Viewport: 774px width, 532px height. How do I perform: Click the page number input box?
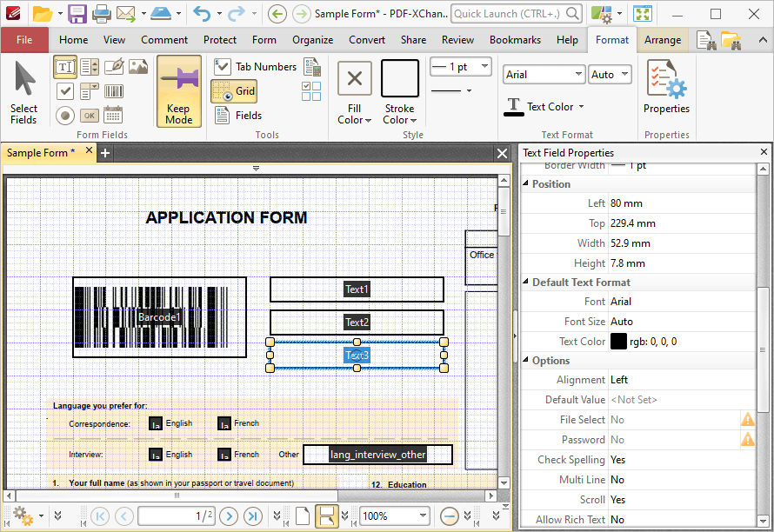pyautogui.click(x=177, y=516)
